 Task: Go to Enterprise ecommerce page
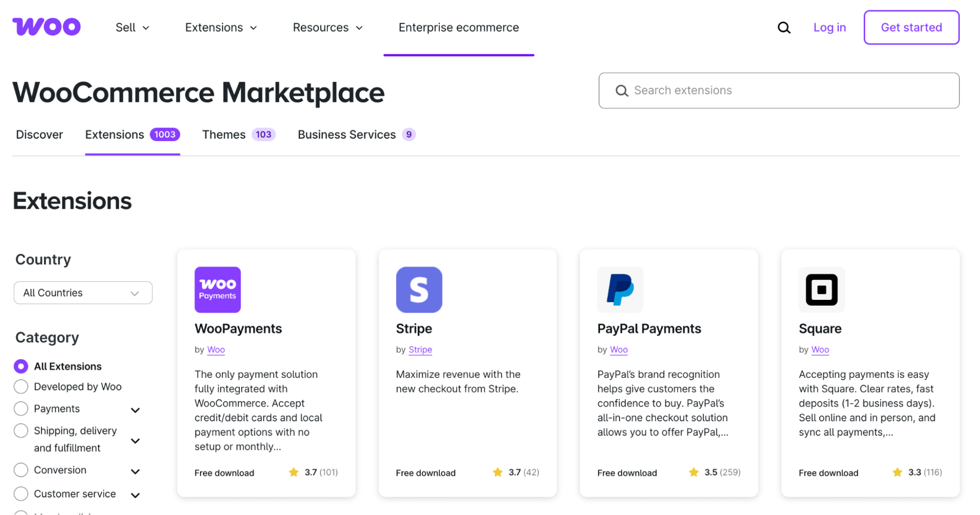coord(458,27)
